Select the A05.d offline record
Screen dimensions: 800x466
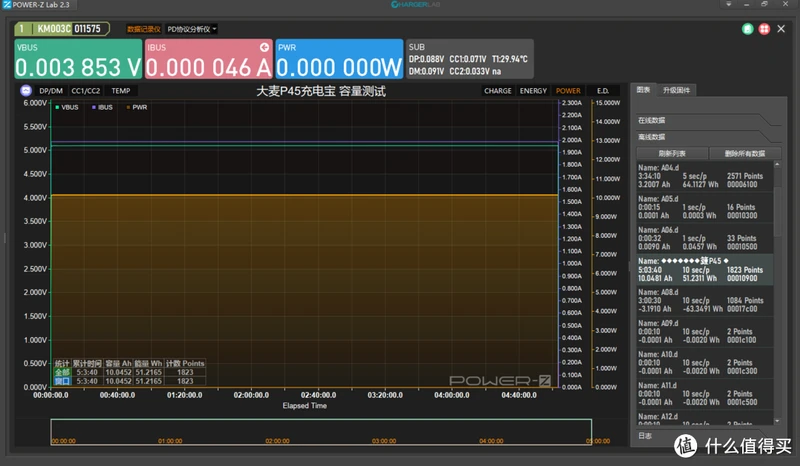point(705,207)
